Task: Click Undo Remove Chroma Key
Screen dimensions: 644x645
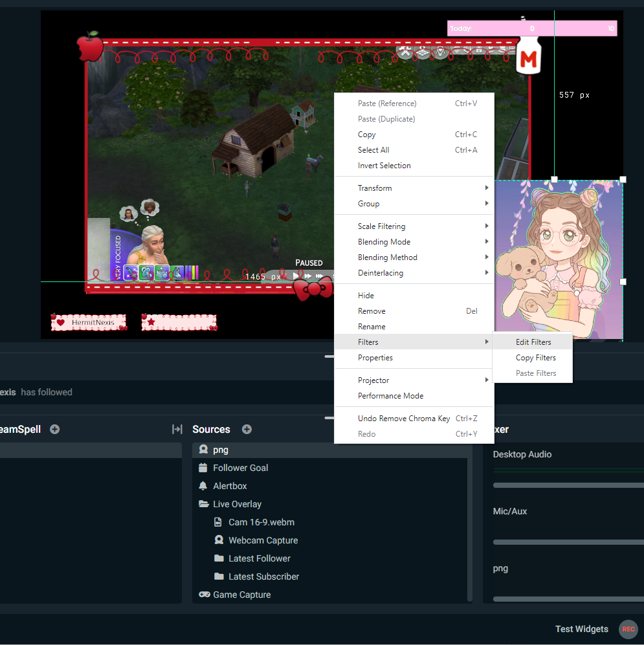Action: 404,419
